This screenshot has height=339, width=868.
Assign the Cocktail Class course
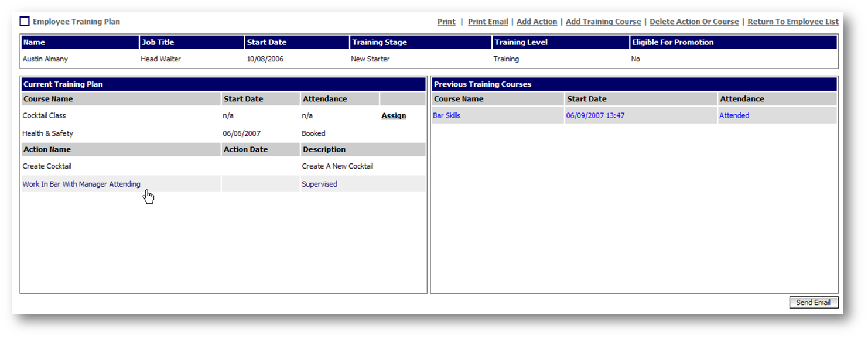coord(394,116)
